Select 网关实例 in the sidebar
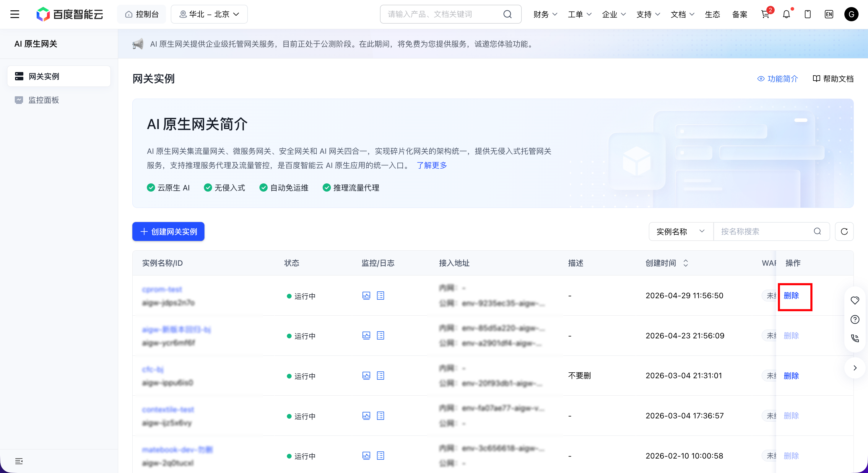This screenshot has height=473, width=868. pos(59,76)
